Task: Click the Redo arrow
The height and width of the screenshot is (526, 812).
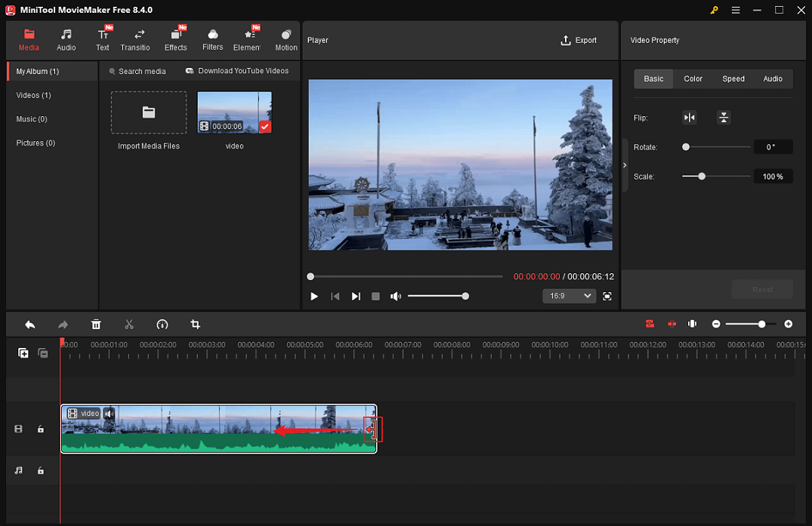Action: pyautogui.click(x=63, y=324)
